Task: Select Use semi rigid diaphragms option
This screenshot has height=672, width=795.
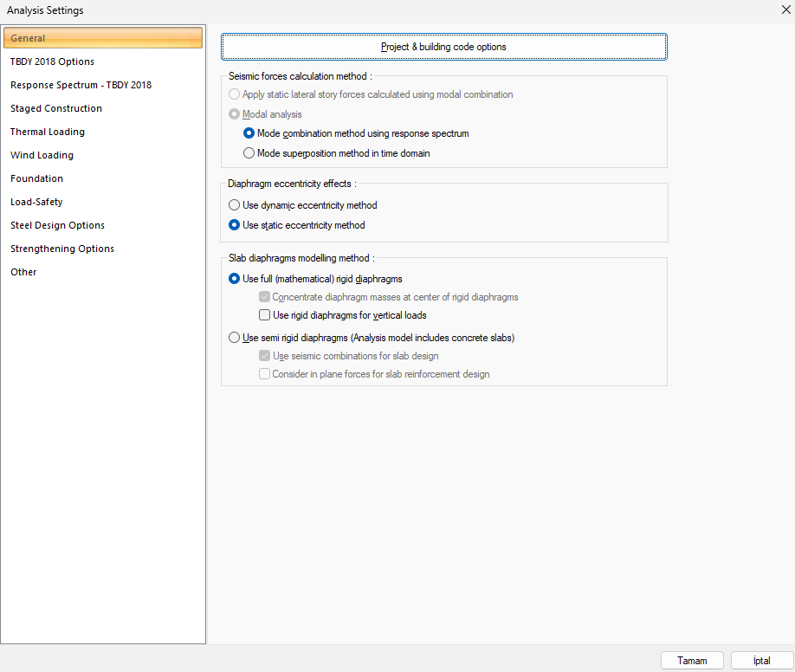Action: click(235, 338)
